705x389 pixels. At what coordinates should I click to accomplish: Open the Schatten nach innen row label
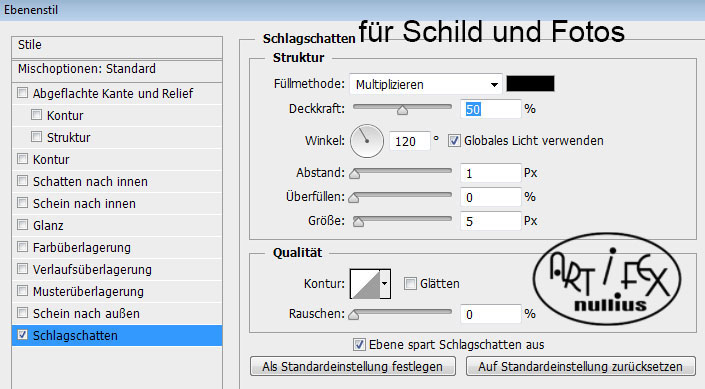[90, 182]
